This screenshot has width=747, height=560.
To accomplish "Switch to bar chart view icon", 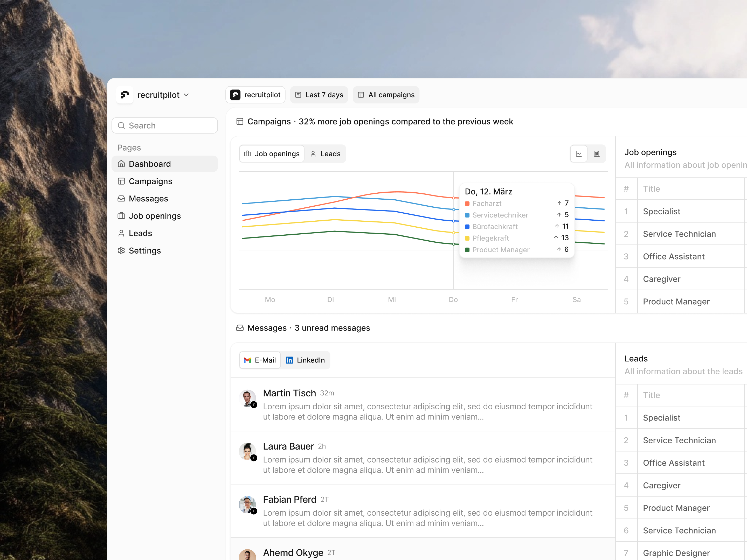I will (x=596, y=154).
